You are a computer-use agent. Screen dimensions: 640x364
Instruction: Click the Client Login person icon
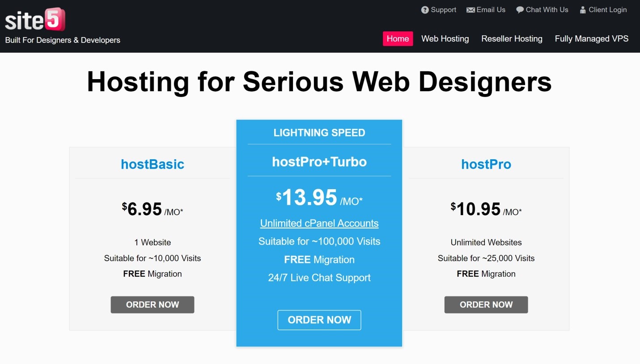tap(583, 10)
